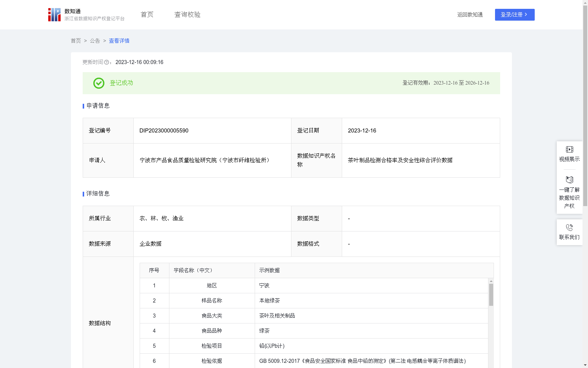Click the 数据来源 label cell
The height and width of the screenshot is (368, 588).
[x=108, y=244]
